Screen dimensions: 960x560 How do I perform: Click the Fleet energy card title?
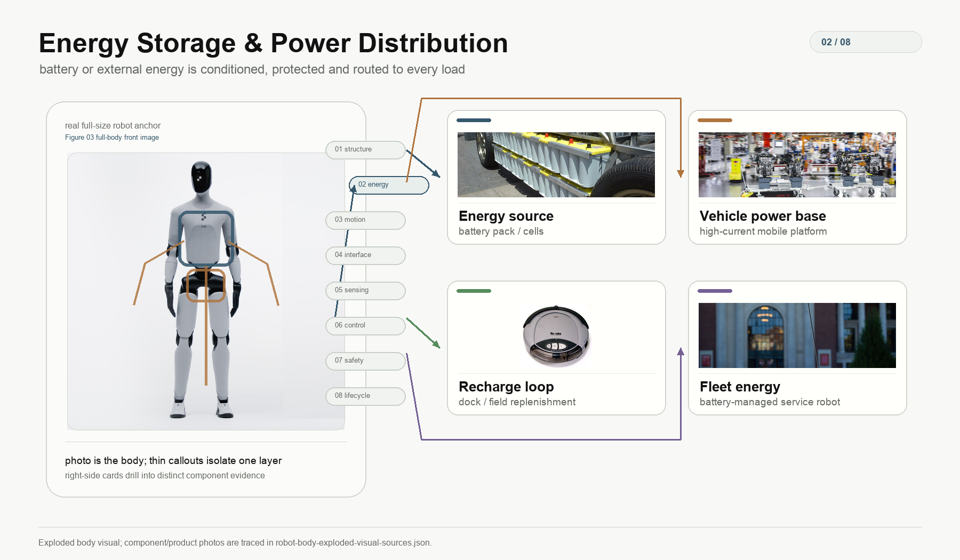[x=740, y=387]
